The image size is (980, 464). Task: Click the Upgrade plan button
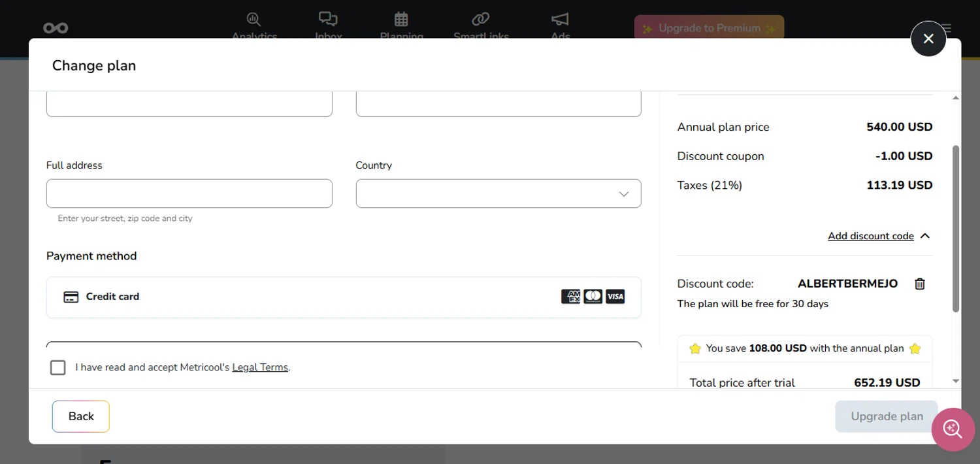(887, 416)
